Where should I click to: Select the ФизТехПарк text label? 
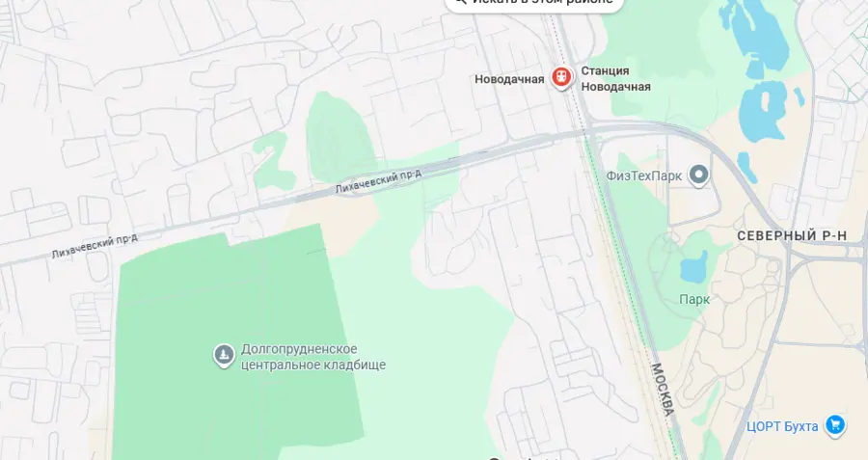point(644,176)
